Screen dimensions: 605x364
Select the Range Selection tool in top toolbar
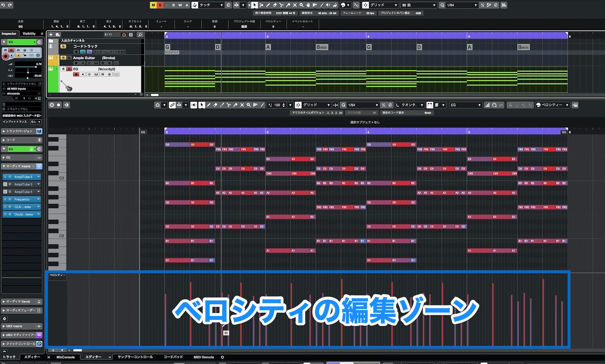(x=261, y=5)
